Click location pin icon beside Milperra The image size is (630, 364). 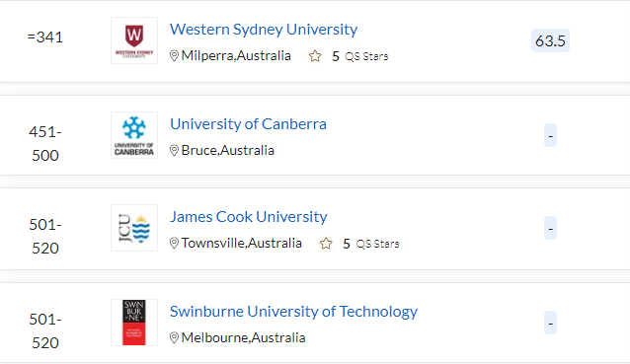click(x=174, y=56)
